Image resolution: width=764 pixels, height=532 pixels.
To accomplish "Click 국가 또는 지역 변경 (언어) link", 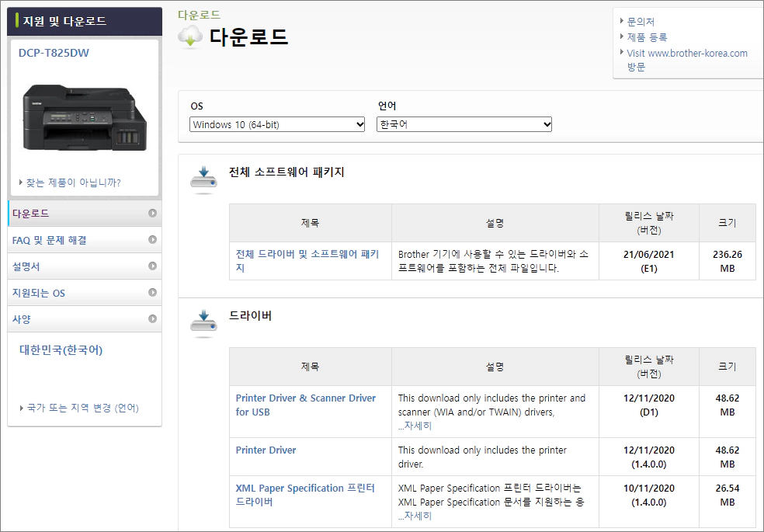I will pyautogui.click(x=82, y=408).
